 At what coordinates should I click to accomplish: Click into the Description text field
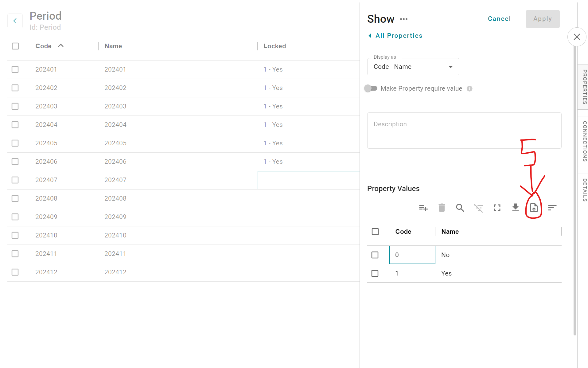464,131
